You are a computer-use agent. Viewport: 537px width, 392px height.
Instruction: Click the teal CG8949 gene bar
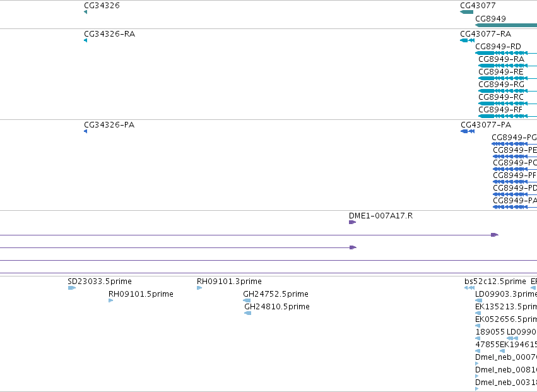pyautogui.click(x=506, y=25)
